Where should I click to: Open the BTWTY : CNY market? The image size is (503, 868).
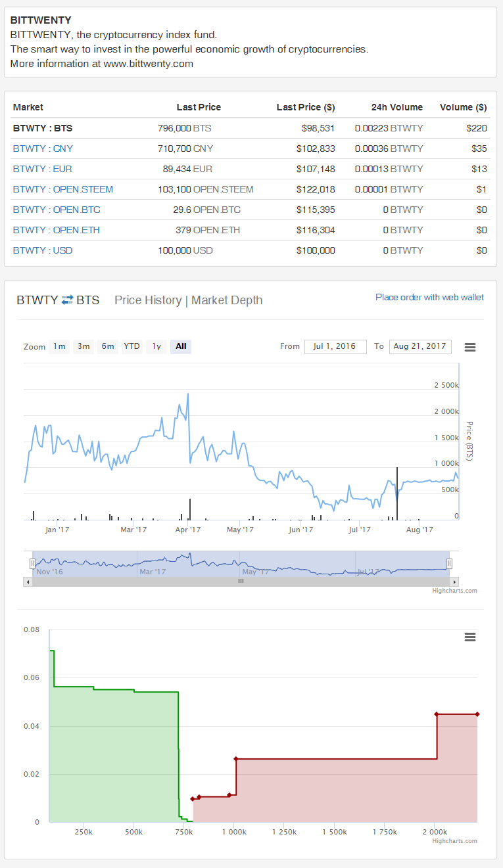[43, 148]
